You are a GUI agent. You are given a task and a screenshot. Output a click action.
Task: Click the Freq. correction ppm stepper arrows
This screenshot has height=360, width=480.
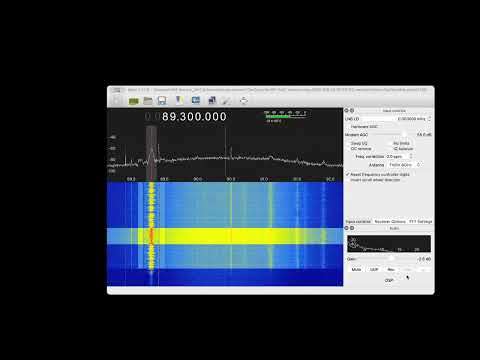coord(411,156)
